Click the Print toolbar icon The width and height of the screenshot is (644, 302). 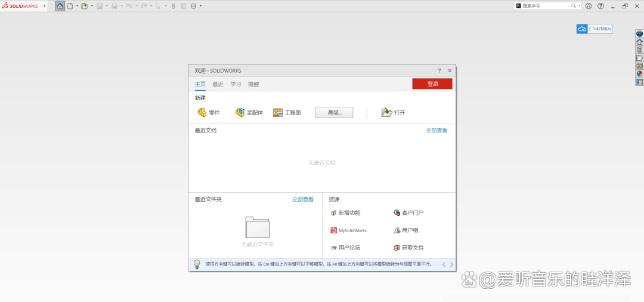click(x=114, y=6)
